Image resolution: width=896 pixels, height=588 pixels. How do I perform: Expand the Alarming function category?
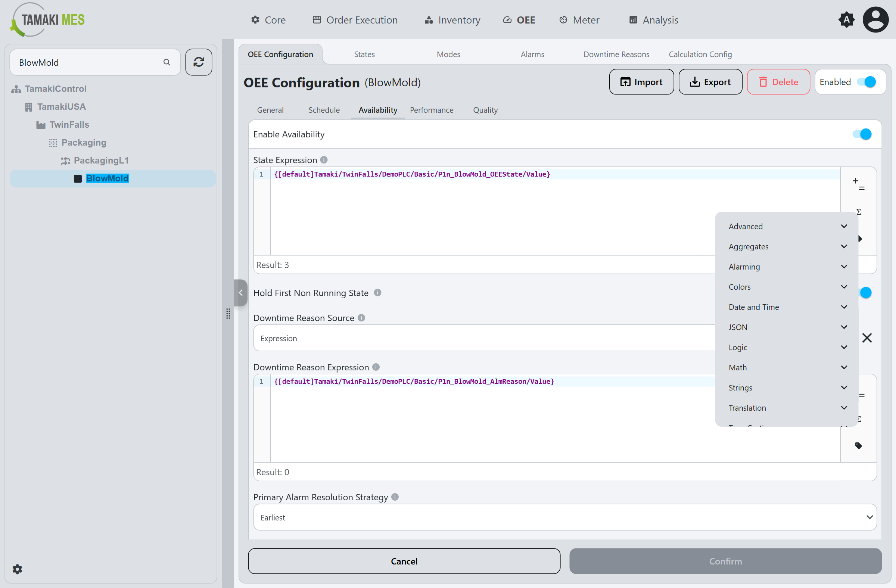[x=787, y=267]
